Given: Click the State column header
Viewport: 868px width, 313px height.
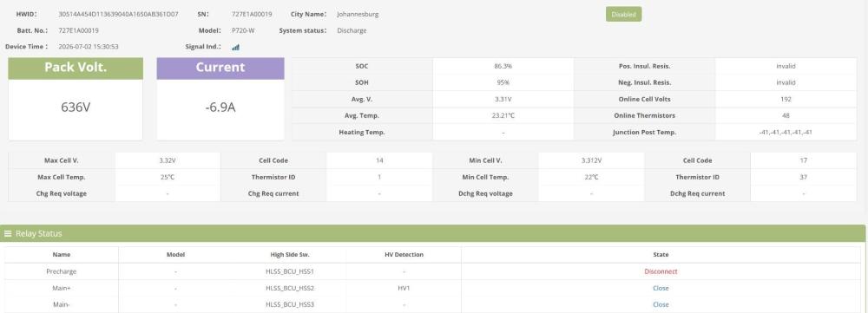Looking at the screenshot, I should click(x=661, y=255).
